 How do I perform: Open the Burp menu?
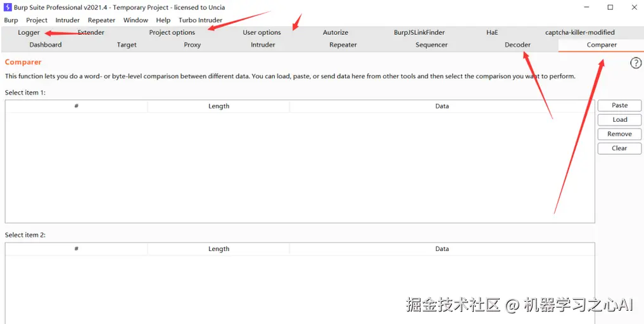pyautogui.click(x=11, y=20)
